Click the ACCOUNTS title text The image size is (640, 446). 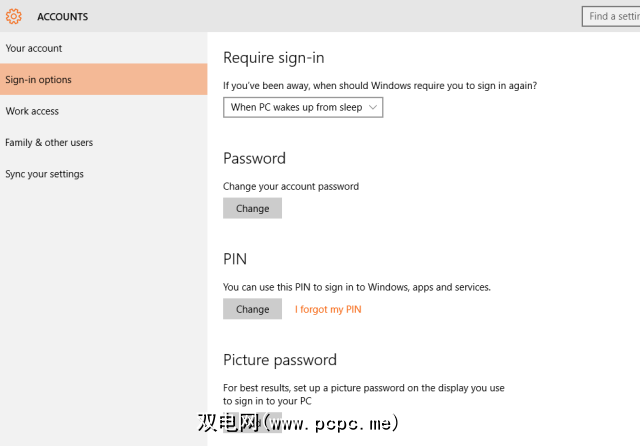pyautogui.click(x=62, y=17)
